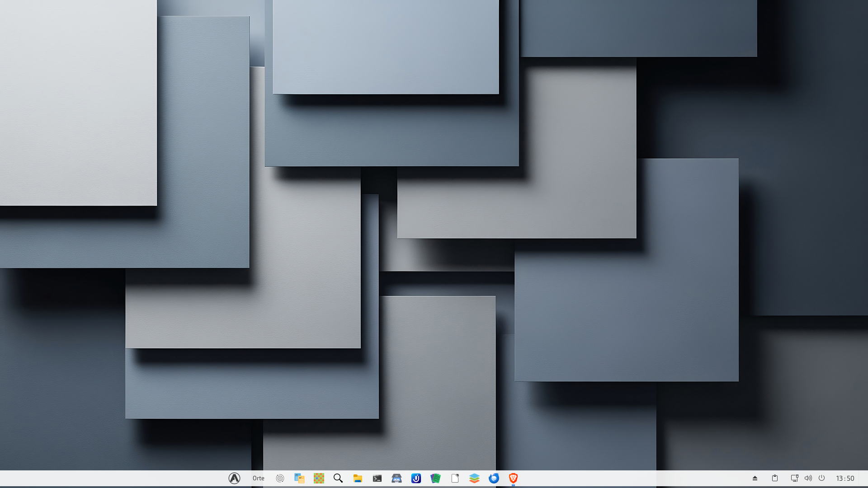
Task: Open the blank white document app
Action: coord(455,478)
